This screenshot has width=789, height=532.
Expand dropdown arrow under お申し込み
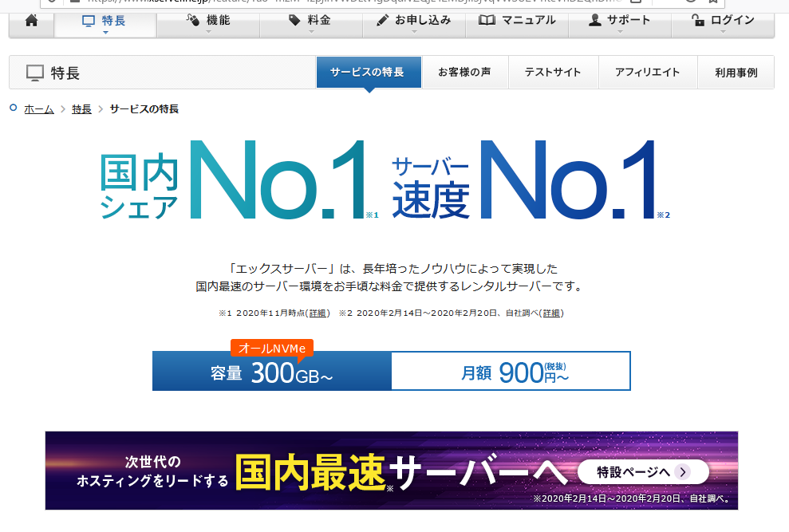pos(414,32)
